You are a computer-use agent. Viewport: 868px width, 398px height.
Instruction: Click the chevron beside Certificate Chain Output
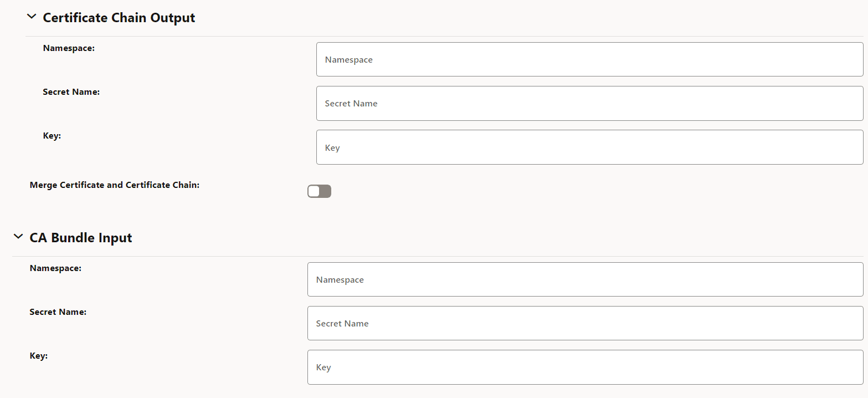click(x=32, y=17)
